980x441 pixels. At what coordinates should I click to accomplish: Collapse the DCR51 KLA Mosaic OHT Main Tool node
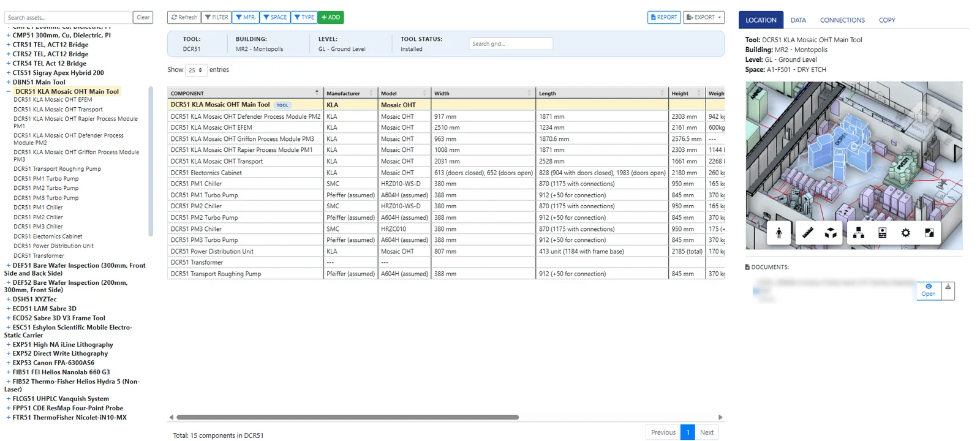coord(9,91)
